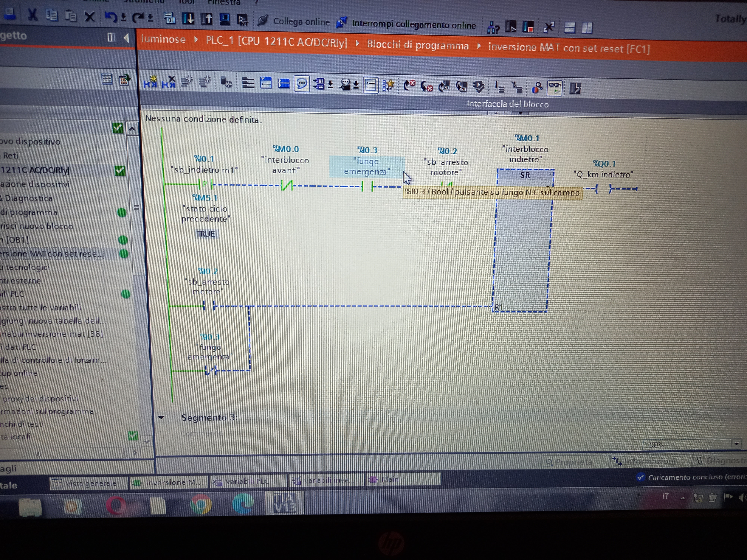747x560 pixels.
Task: Click green checkbox in the dati locali row
Action: [x=133, y=436]
